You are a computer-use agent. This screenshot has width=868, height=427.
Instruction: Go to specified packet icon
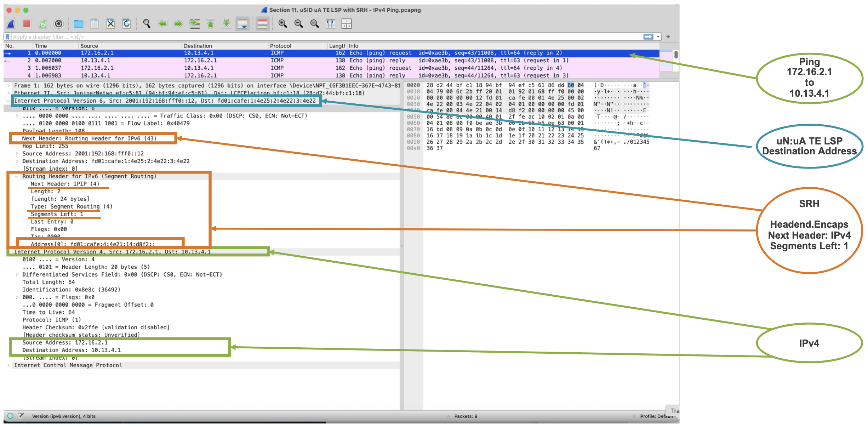point(195,24)
